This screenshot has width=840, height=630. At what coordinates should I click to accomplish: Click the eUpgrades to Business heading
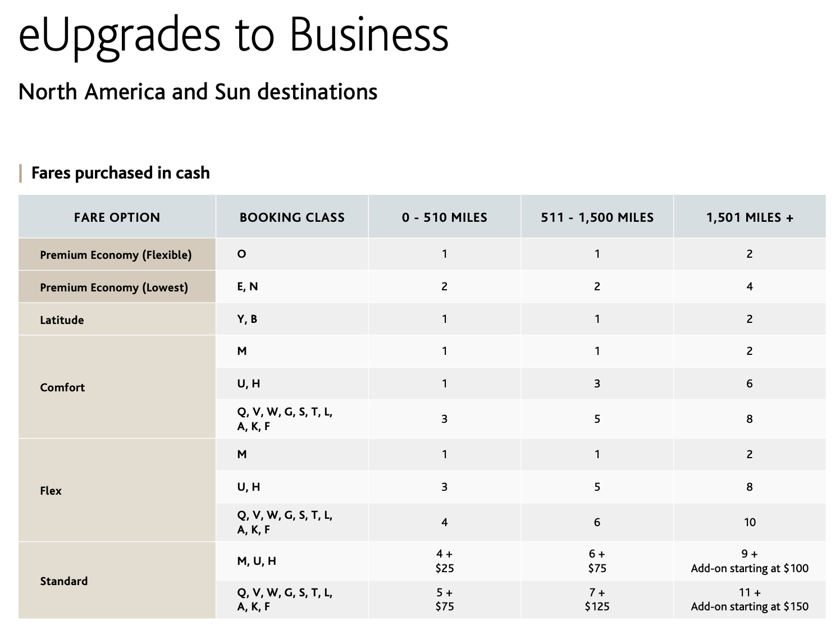click(x=233, y=35)
